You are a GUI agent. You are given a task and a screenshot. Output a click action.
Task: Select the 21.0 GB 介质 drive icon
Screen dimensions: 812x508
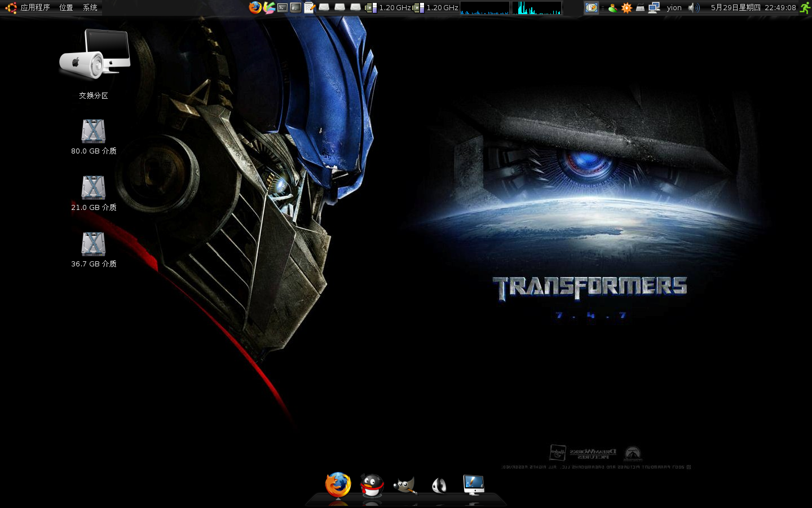[x=94, y=193]
